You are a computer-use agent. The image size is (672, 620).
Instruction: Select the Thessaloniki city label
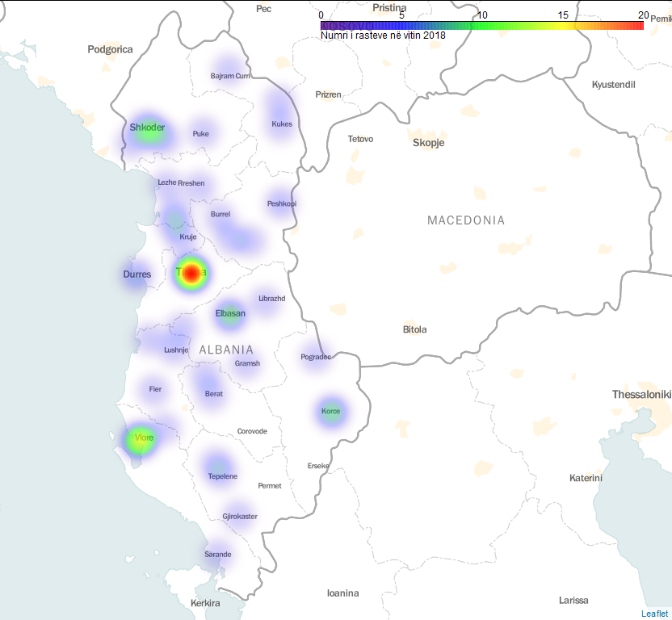pos(641,395)
